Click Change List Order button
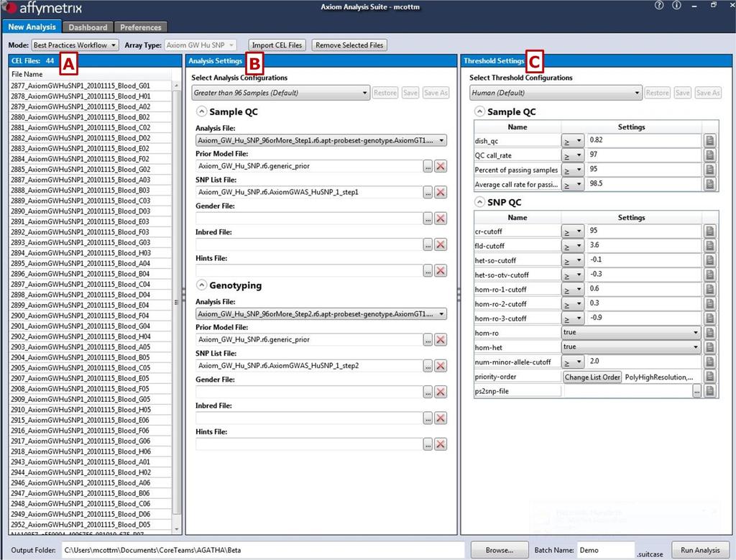The height and width of the screenshot is (560, 736). point(592,377)
